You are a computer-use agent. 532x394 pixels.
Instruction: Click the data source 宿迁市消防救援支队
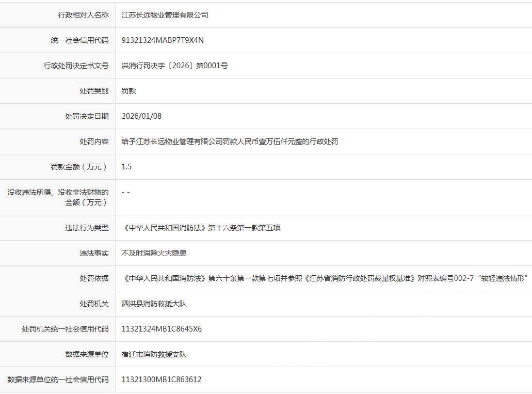pos(151,354)
